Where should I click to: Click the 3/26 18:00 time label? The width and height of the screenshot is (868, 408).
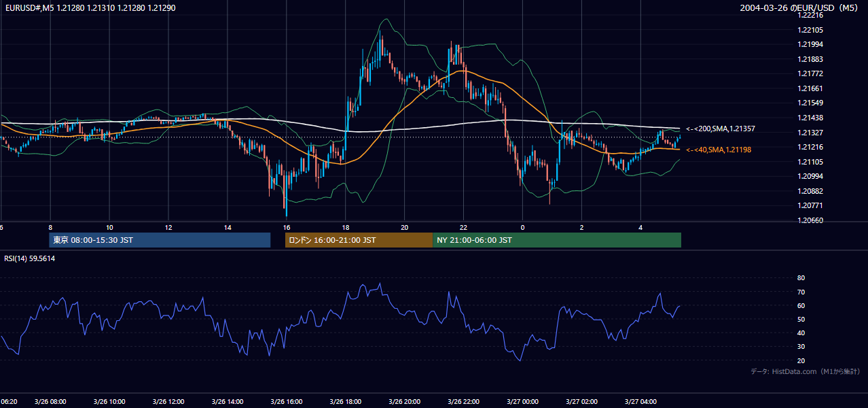(346, 402)
